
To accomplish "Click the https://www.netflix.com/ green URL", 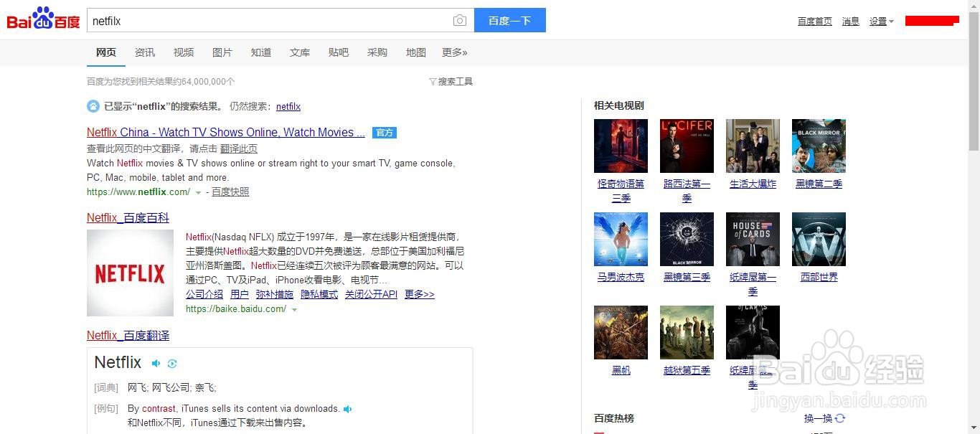I will point(138,192).
